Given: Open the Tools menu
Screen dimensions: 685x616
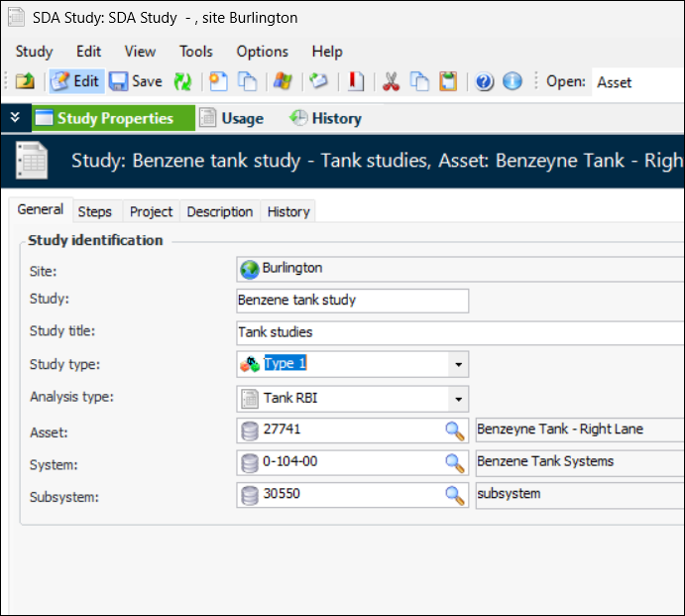Looking at the screenshot, I should [195, 52].
